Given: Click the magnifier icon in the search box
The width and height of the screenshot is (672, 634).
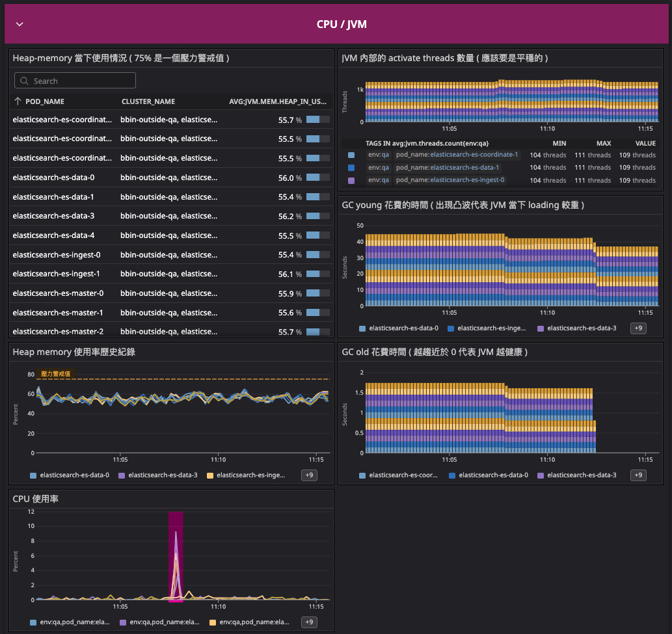Looking at the screenshot, I should [25, 81].
